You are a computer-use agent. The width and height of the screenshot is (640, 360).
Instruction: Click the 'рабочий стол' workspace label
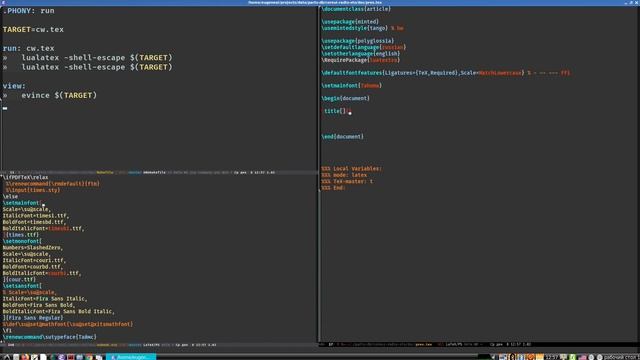[620, 357]
